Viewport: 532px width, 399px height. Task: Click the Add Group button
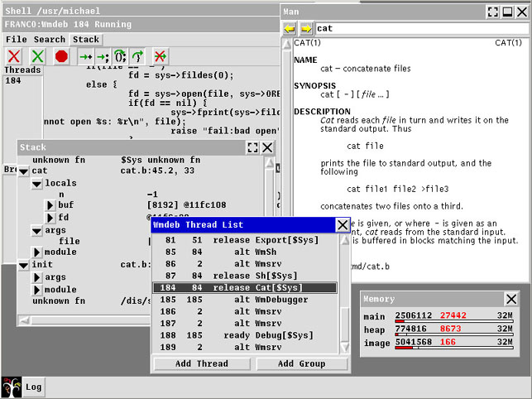click(301, 364)
